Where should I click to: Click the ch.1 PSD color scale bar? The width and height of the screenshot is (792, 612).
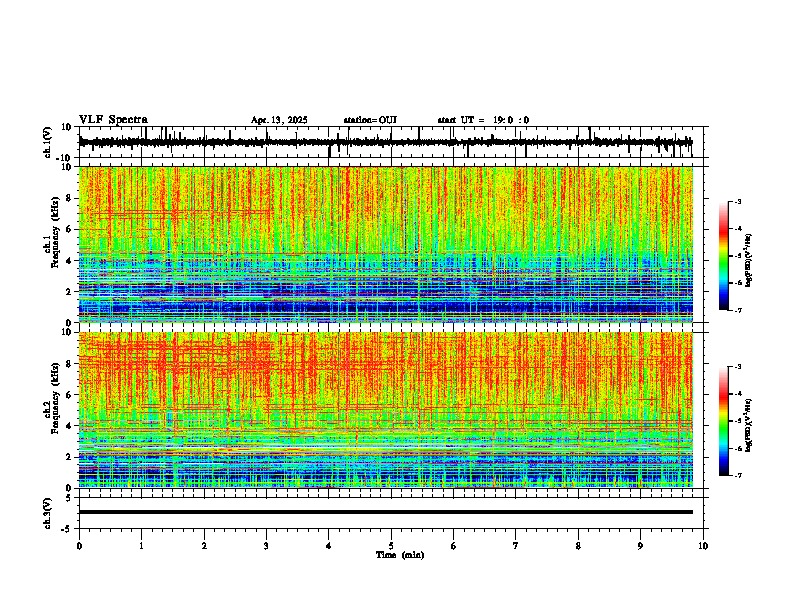click(x=724, y=256)
